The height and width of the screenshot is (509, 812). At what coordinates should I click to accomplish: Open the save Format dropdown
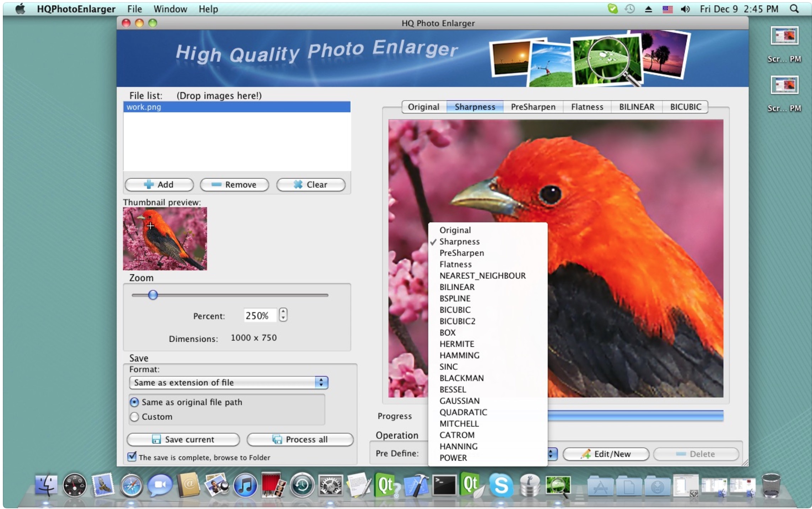coord(228,382)
